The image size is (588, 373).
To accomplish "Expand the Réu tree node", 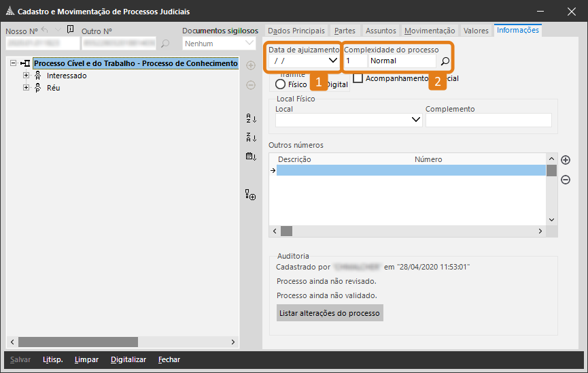I will click(x=27, y=88).
